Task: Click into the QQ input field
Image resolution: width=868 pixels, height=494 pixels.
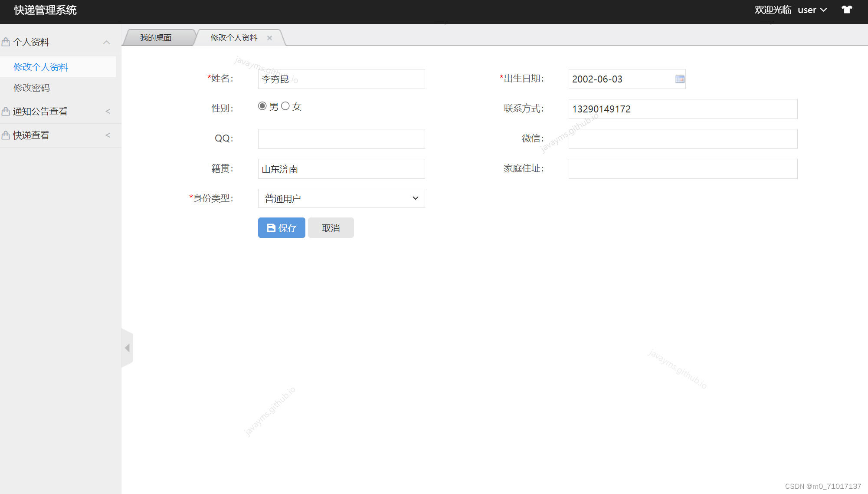Action: click(341, 139)
